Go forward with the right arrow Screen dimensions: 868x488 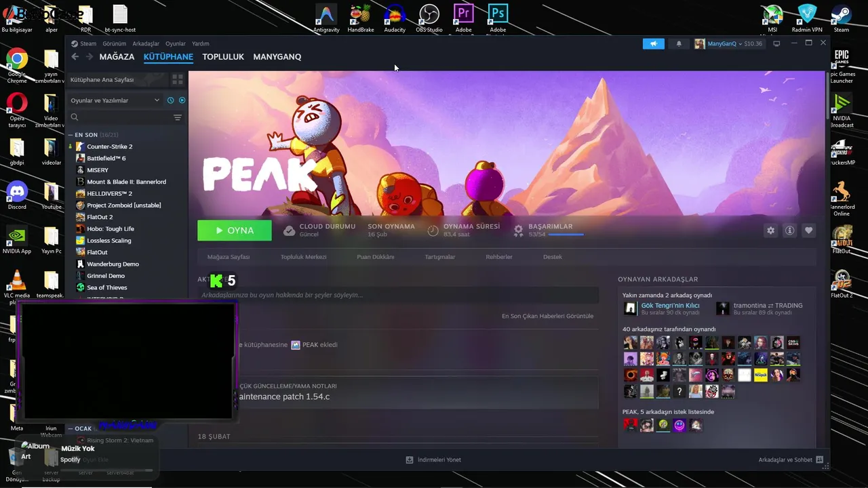click(x=89, y=57)
